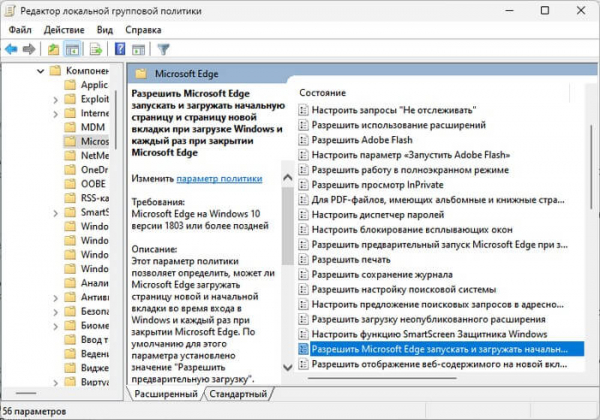Expand the Вирту tree node at bottom
This screenshot has width=600, height=420.
click(55, 383)
